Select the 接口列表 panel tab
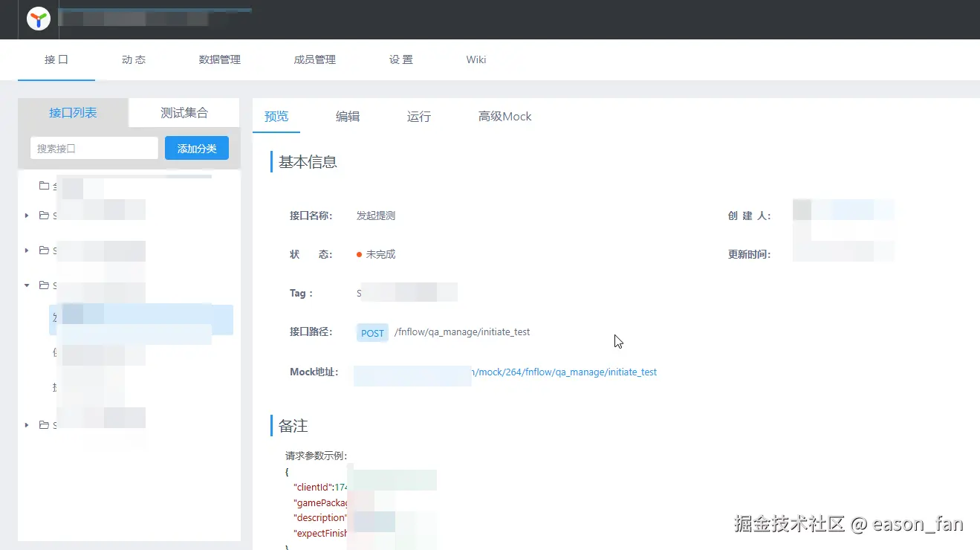The height and width of the screenshot is (550, 980). click(73, 113)
